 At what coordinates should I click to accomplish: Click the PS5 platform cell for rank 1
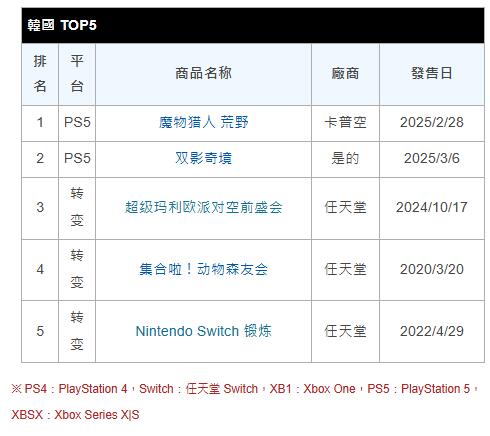(77, 123)
